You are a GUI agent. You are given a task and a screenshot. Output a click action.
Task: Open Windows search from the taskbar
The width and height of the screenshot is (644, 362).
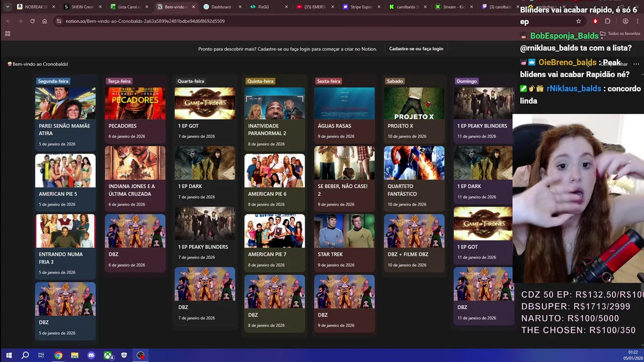pyautogui.click(x=25, y=355)
